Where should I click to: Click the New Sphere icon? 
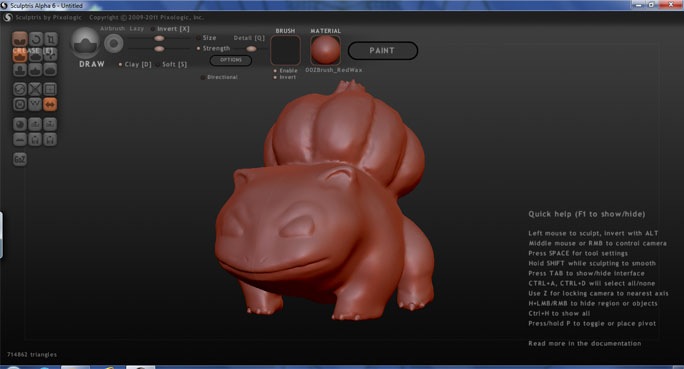(20, 124)
